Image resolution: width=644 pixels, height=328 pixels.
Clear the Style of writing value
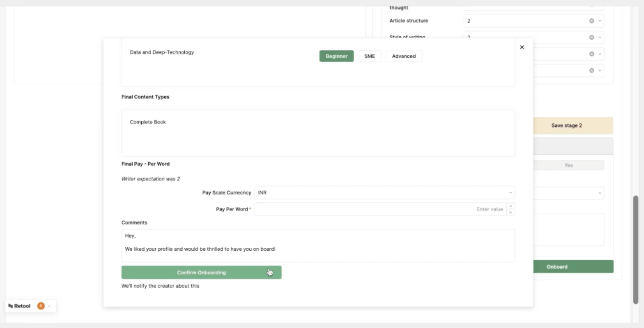pyautogui.click(x=592, y=37)
